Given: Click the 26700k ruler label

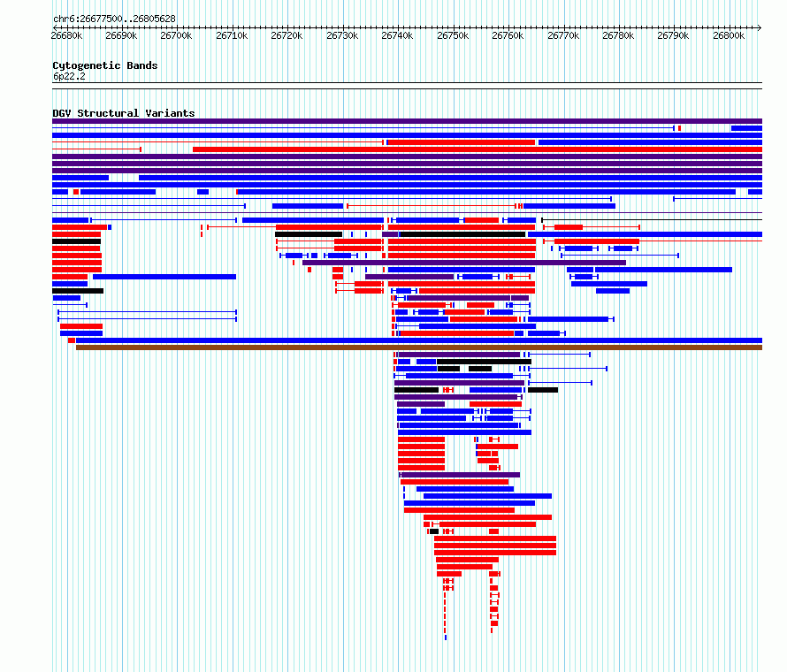Looking at the screenshot, I should [176, 35].
